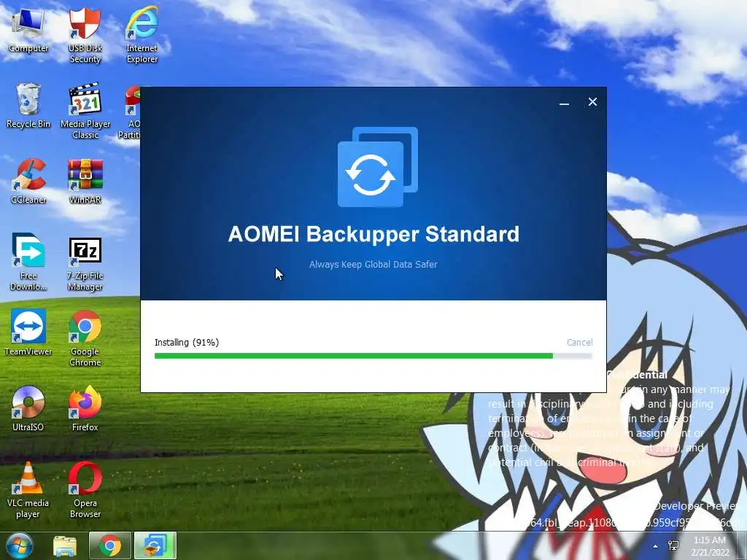Open the Recycle Bin
This screenshot has width=747, height=560.
pos(28,106)
